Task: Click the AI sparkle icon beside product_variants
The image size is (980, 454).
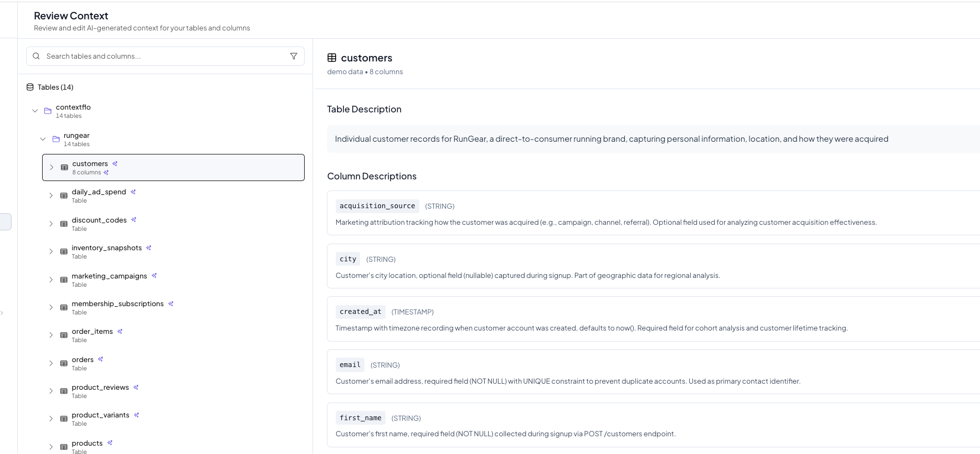Action: tap(136, 415)
